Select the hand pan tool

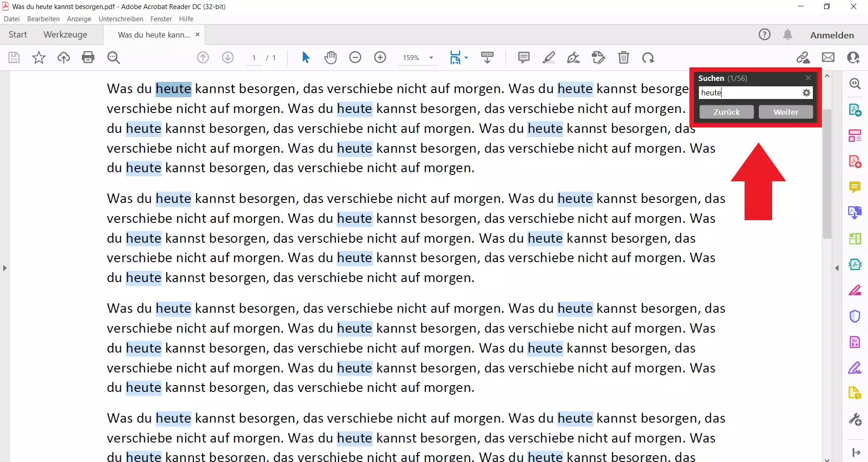330,57
